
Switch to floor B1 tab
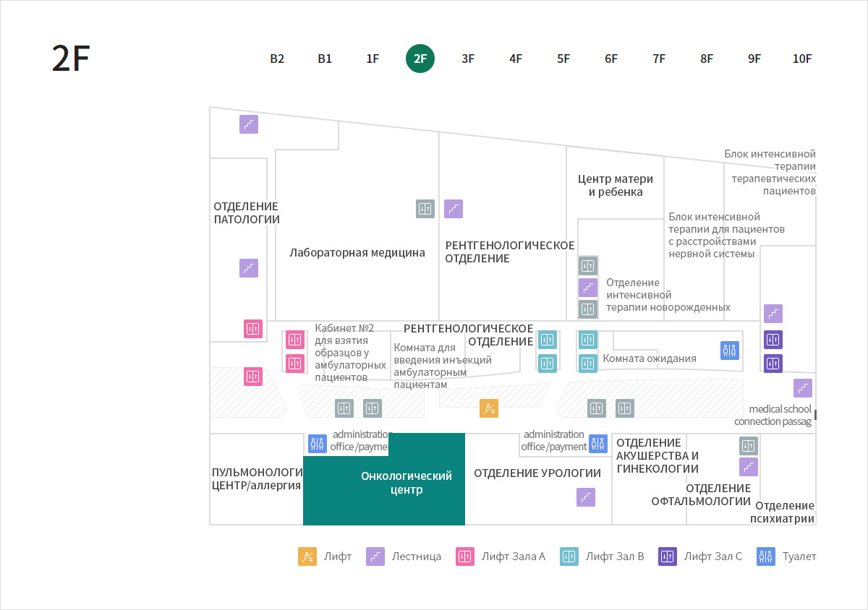pyautogui.click(x=325, y=59)
